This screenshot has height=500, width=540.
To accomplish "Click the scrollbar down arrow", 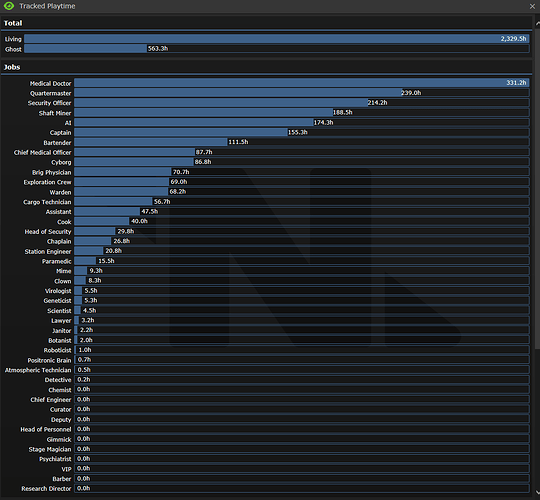I will point(537,492).
